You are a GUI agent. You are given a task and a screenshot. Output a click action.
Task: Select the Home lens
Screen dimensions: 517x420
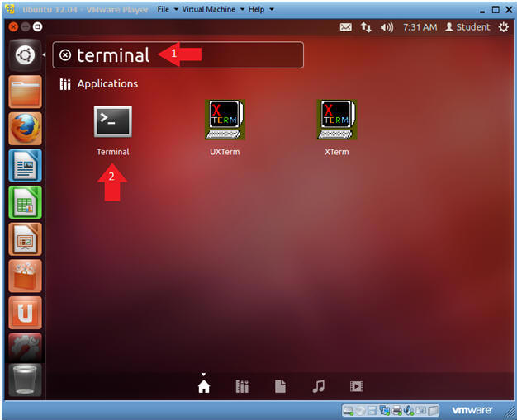pyautogui.click(x=204, y=386)
